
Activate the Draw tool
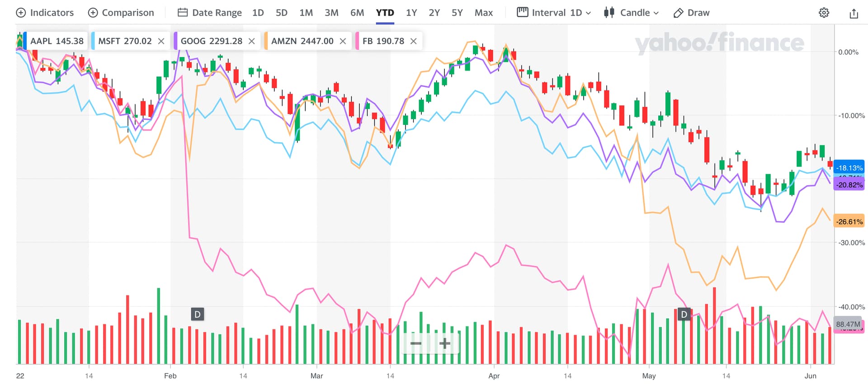pyautogui.click(x=691, y=13)
